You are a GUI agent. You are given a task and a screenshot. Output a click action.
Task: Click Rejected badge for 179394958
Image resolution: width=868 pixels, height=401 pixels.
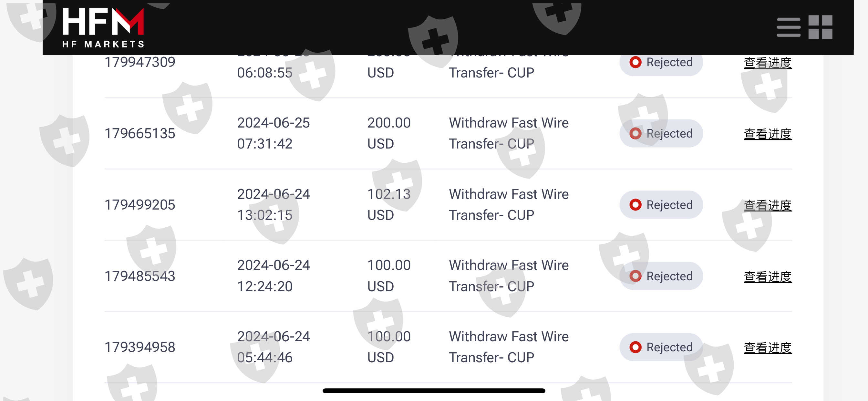[661, 347]
